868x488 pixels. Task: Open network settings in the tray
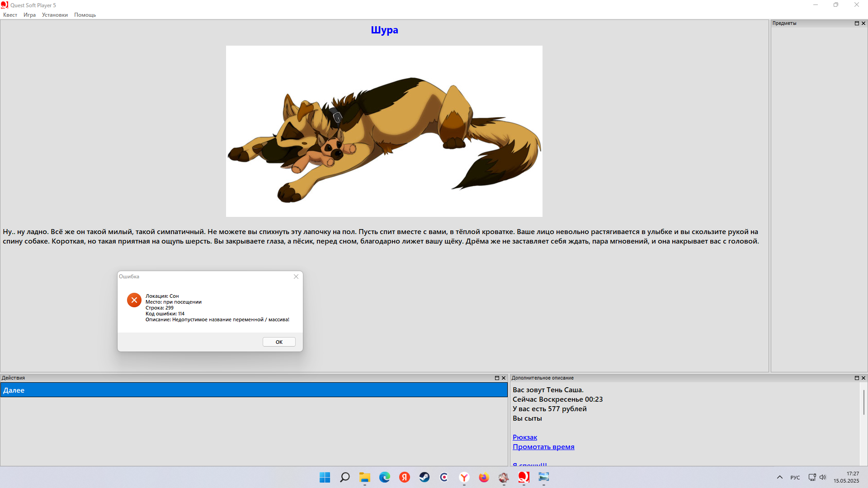coord(812,477)
